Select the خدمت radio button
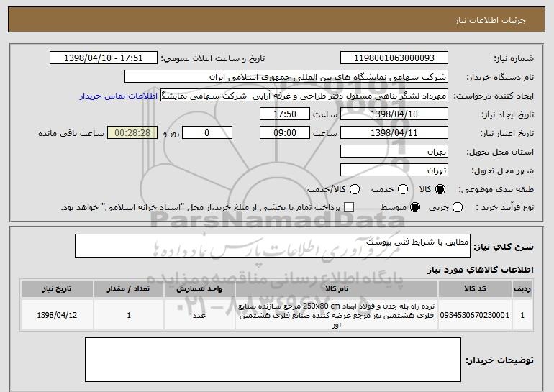This screenshot has height=392, width=554. coord(403,190)
